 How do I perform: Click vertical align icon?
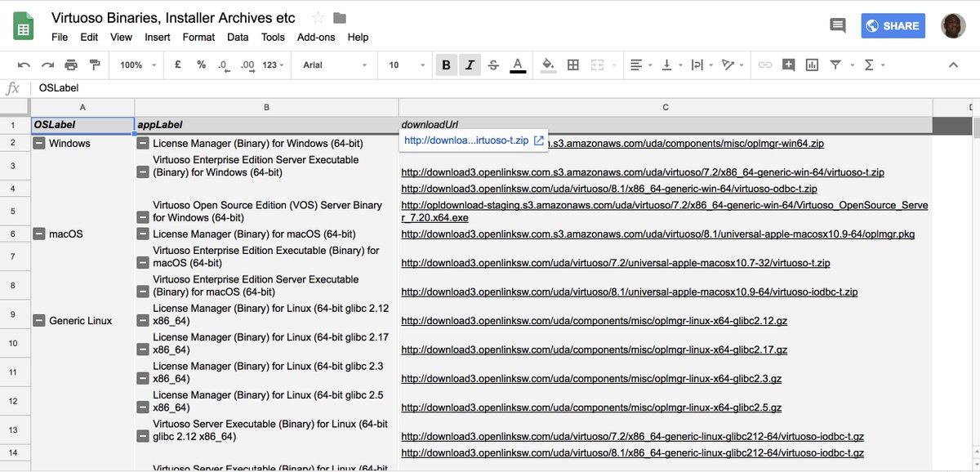pyautogui.click(x=666, y=65)
